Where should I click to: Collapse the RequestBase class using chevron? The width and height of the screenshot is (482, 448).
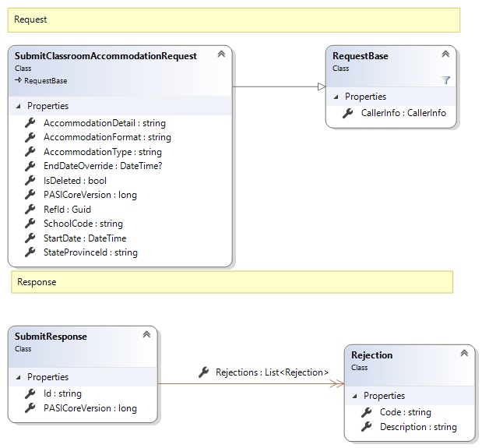tap(445, 55)
